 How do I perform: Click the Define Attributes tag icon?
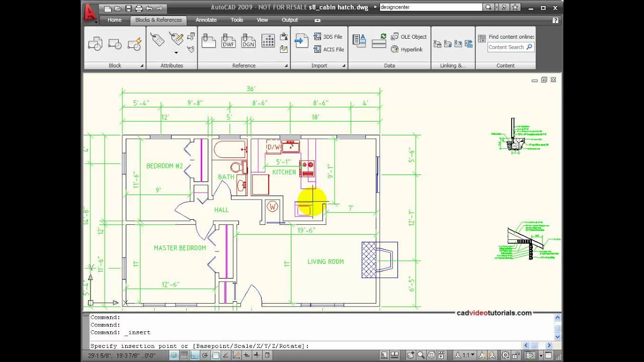tap(157, 40)
